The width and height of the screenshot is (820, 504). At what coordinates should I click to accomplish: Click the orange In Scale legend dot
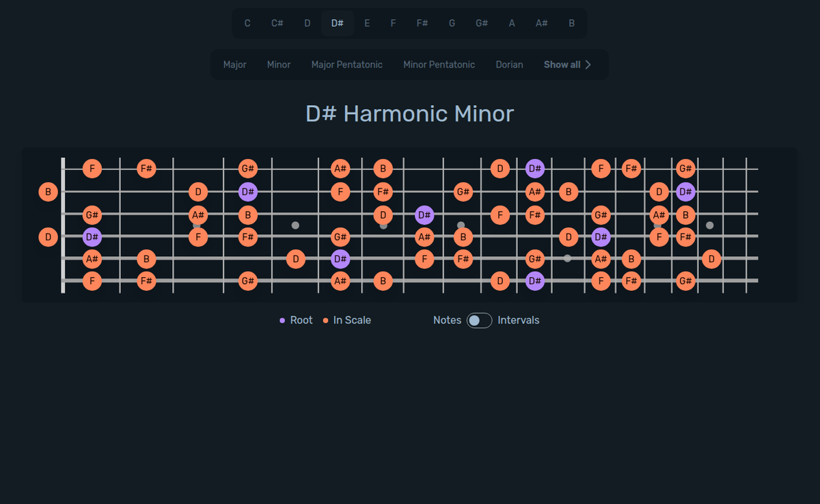click(x=324, y=320)
